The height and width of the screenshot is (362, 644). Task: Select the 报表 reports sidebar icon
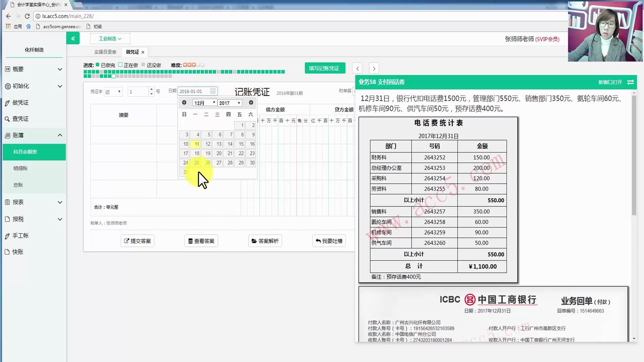coord(8,202)
